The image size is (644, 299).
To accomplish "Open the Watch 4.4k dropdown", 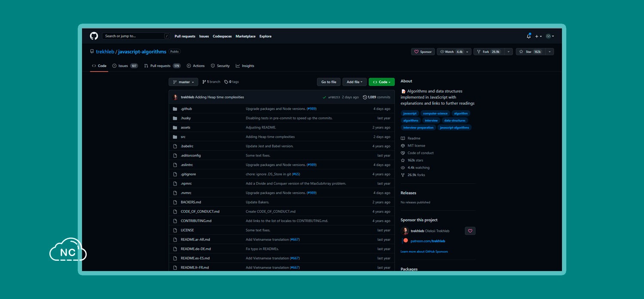I will [454, 52].
